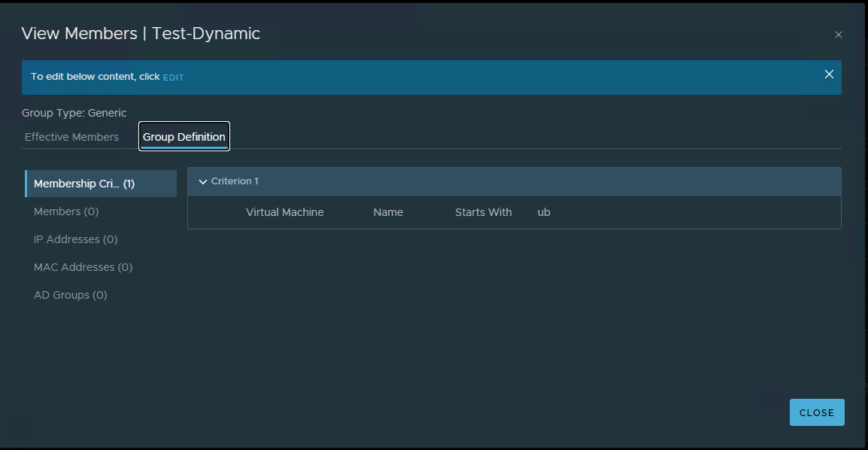View the MAC Addresses (0) section
Screen dimensions: 868x450
point(83,267)
